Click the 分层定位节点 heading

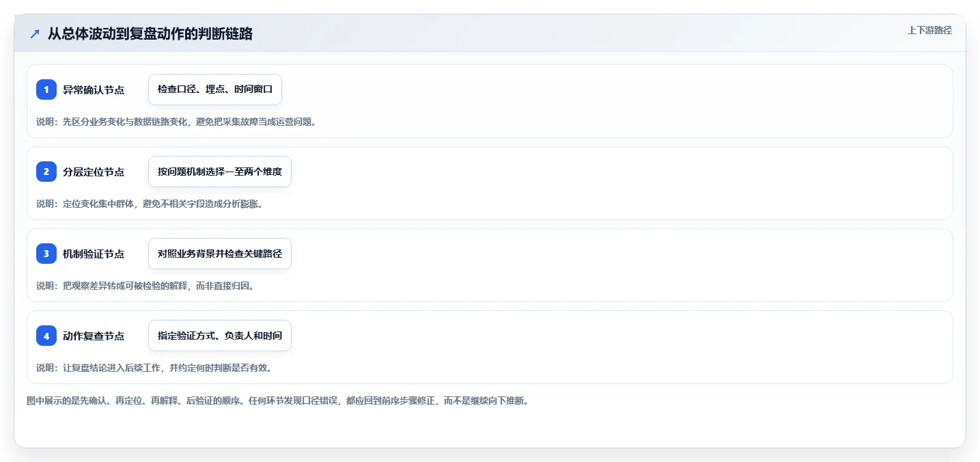coord(94,172)
